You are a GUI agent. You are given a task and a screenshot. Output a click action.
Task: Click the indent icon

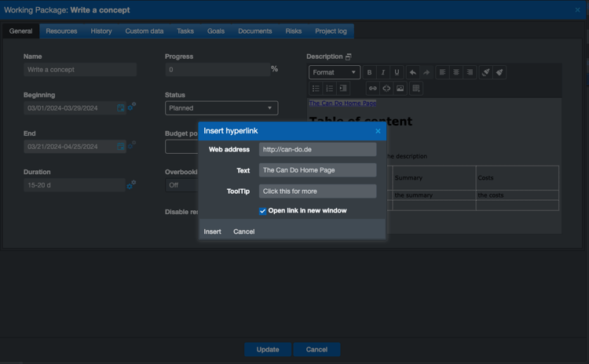[x=343, y=88]
